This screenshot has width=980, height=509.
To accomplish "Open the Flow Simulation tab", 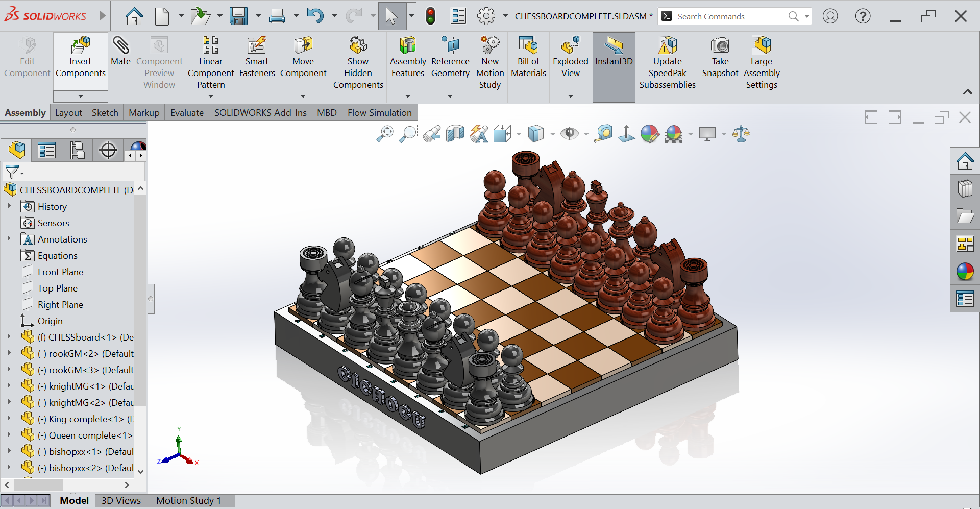I will point(380,113).
